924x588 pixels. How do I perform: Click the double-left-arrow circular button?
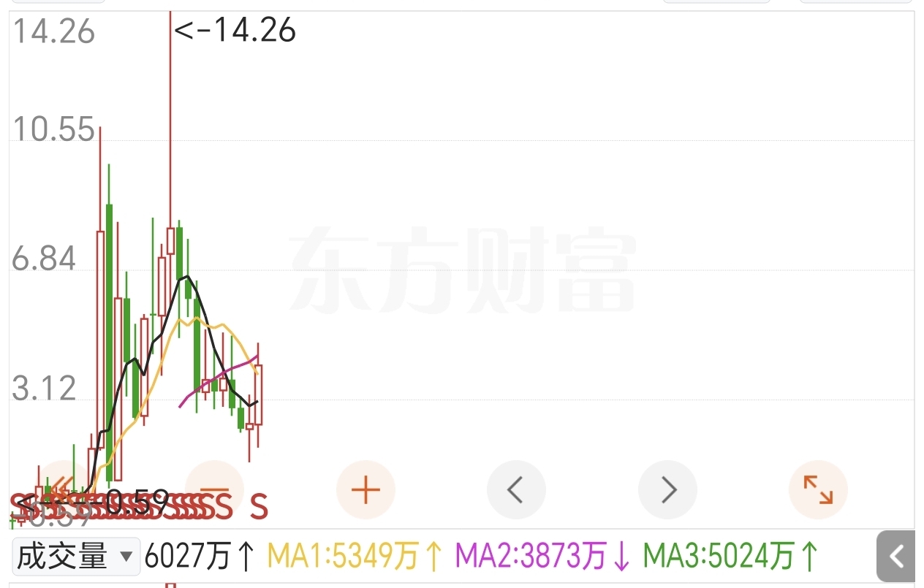click(64, 490)
